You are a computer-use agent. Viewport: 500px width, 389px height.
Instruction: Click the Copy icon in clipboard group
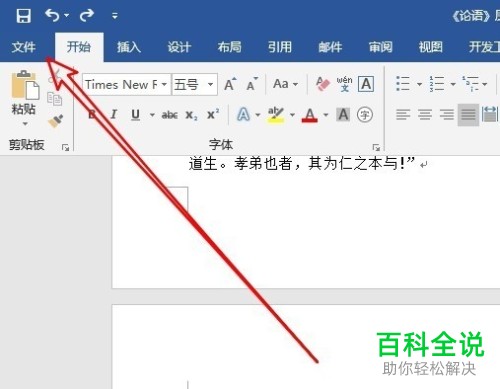(54, 99)
